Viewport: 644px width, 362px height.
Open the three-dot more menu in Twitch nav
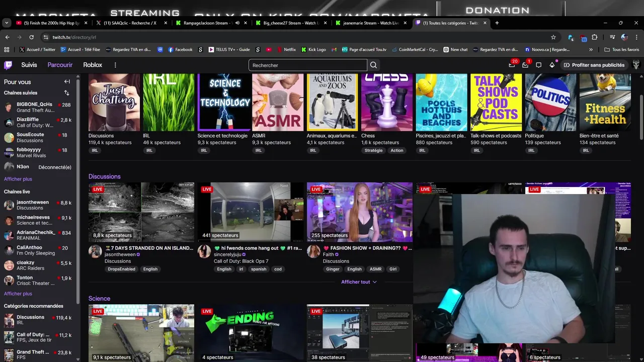point(115,65)
